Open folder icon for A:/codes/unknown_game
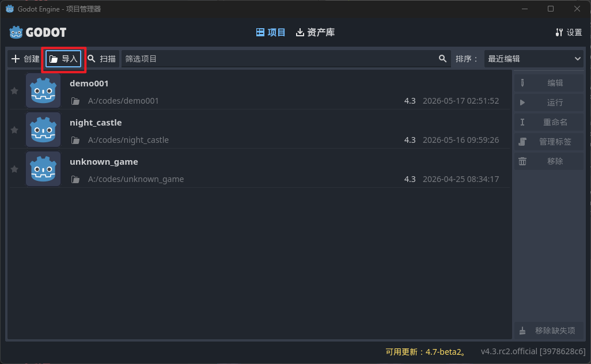This screenshot has width=591, height=364. point(75,179)
